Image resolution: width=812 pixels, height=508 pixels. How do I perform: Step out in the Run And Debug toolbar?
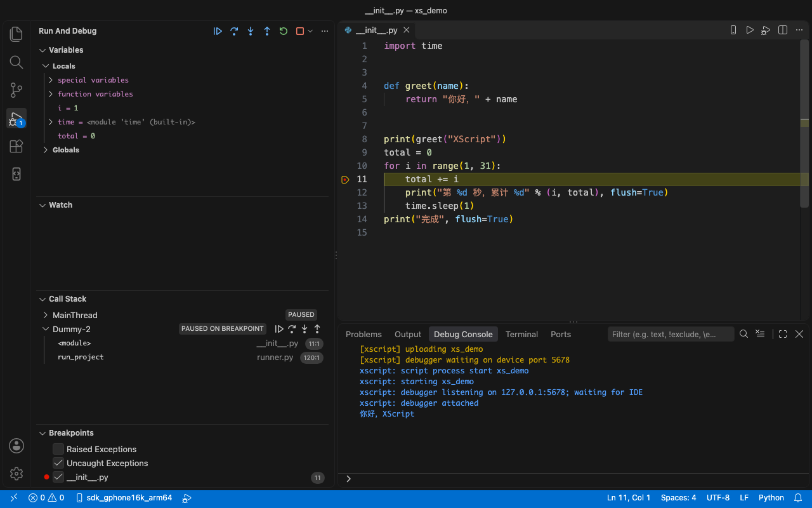pos(267,31)
